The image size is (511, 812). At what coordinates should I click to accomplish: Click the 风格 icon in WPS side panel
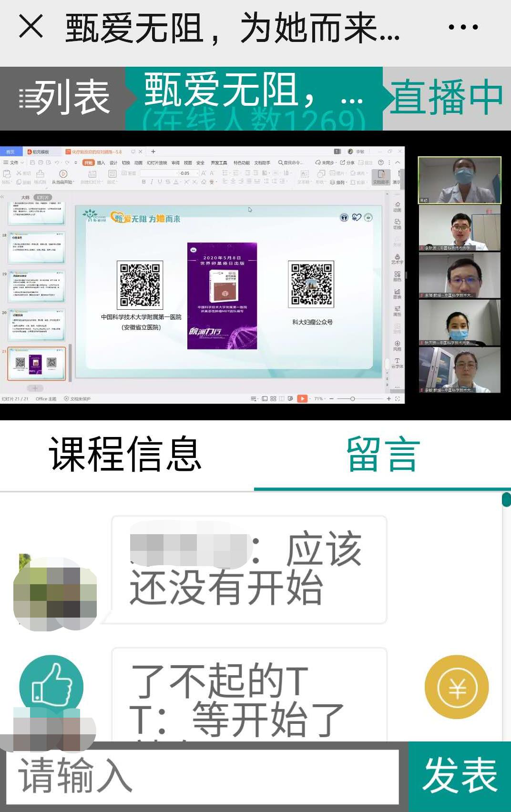tap(397, 345)
